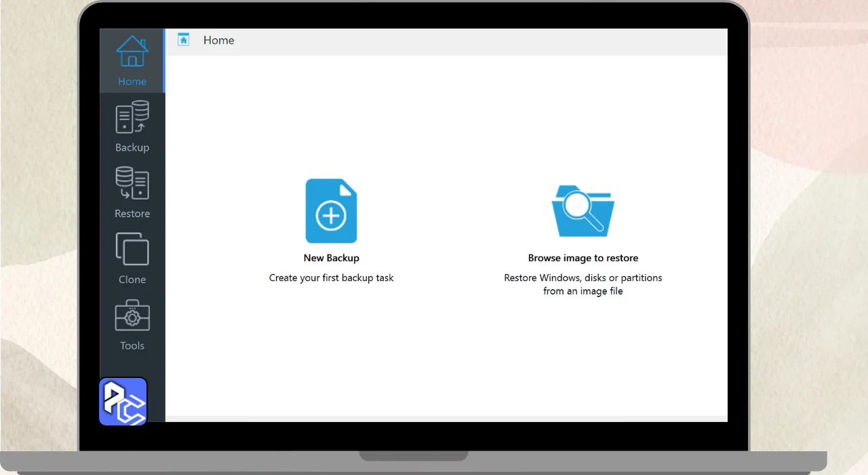This screenshot has width=868, height=475.
Task: Open the Restore sidebar section
Action: tap(132, 193)
